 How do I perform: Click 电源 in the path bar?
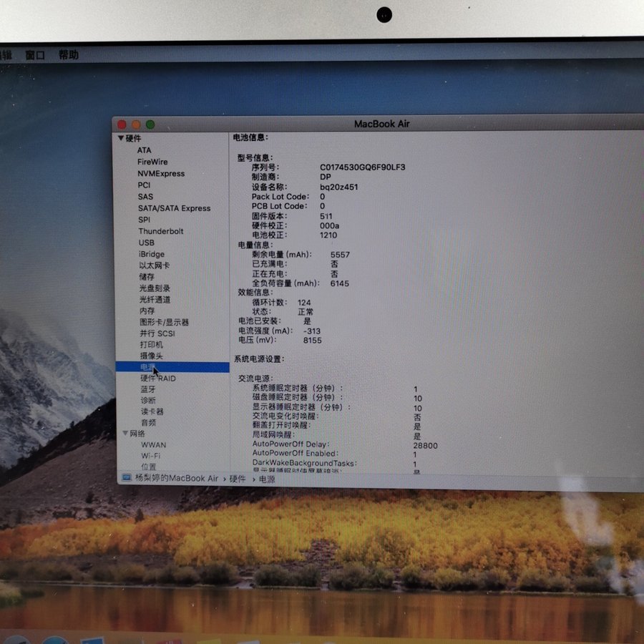pos(267,479)
